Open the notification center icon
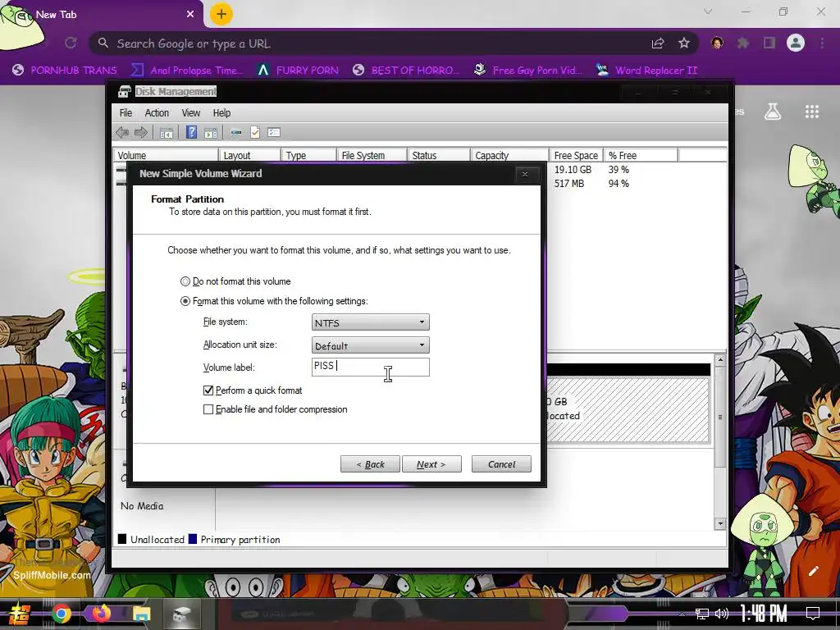 [x=813, y=613]
